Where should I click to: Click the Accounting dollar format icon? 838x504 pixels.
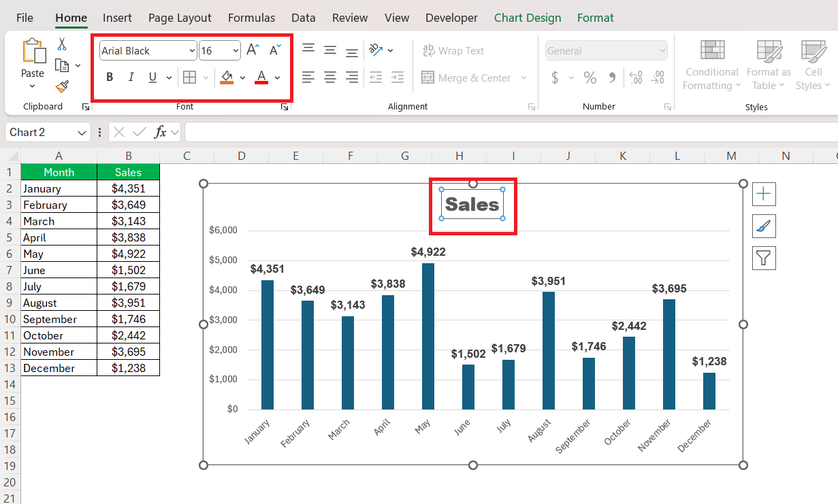[x=555, y=78]
